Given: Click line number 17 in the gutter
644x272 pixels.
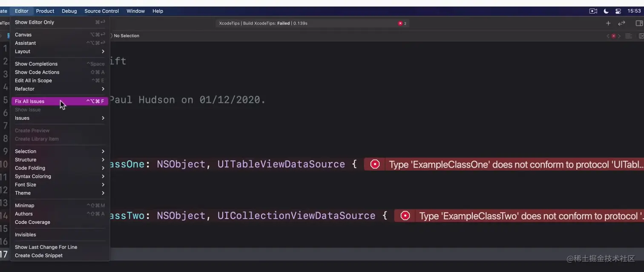Looking at the screenshot, I should pos(3,255).
